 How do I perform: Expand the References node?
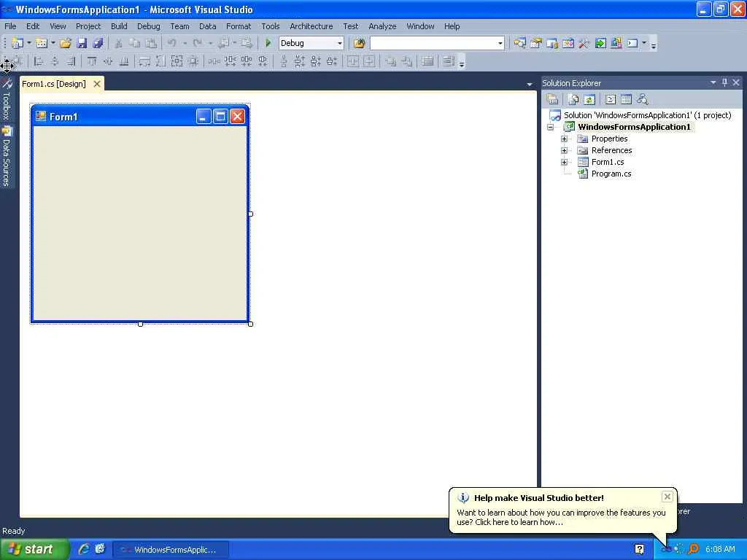click(x=564, y=150)
